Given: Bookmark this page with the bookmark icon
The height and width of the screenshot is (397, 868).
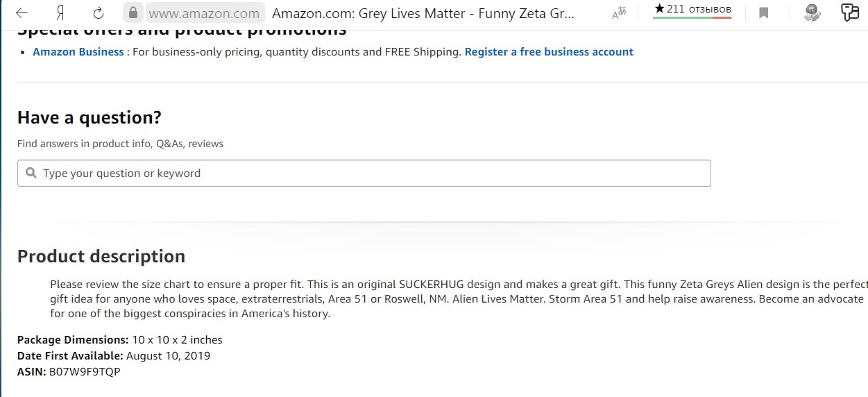Looking at the screenshot, I should pyautogui.click(x=763, y=13).
